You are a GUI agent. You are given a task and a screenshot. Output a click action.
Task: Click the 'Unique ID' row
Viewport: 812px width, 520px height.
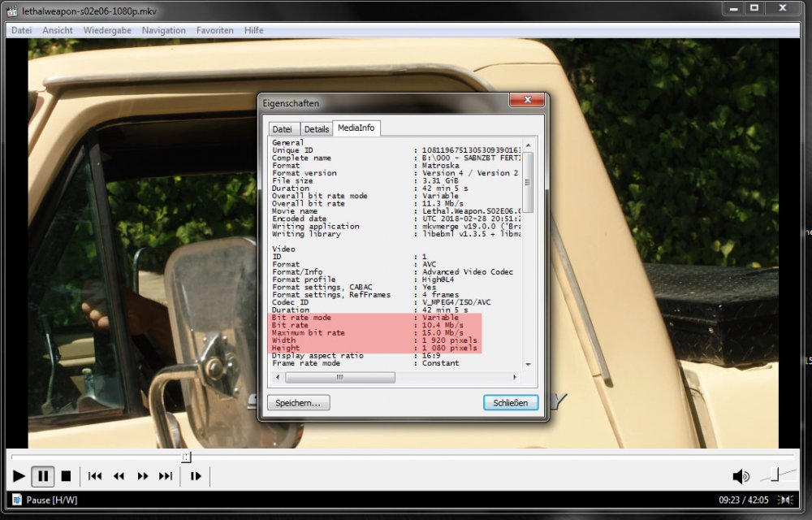pyautogui.click(x=396, y=150)
